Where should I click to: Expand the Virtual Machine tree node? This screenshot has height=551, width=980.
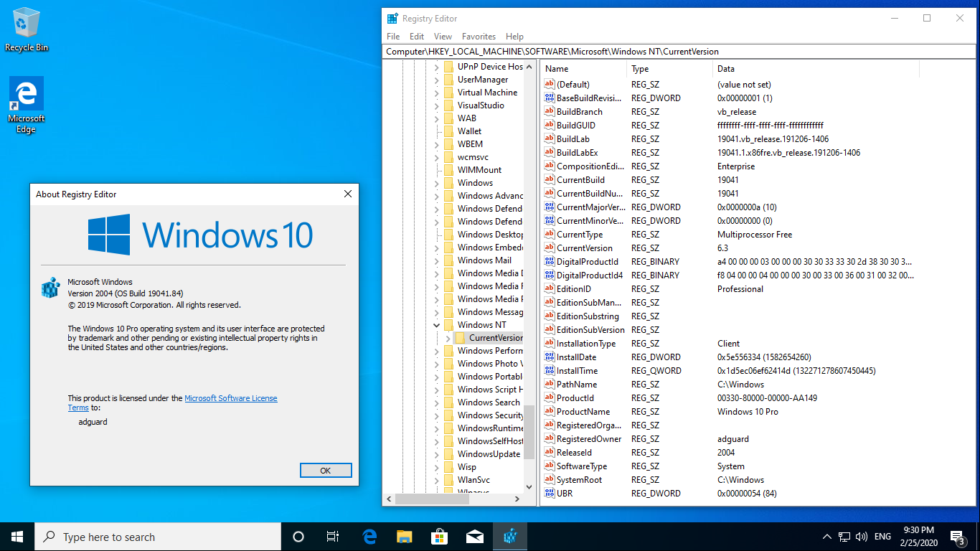tap(436, 93)
